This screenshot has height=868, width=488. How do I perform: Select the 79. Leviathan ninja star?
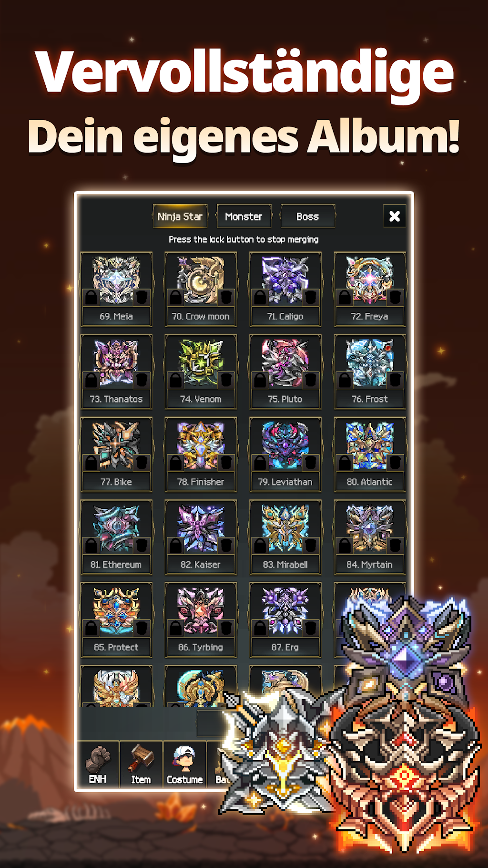285,455
